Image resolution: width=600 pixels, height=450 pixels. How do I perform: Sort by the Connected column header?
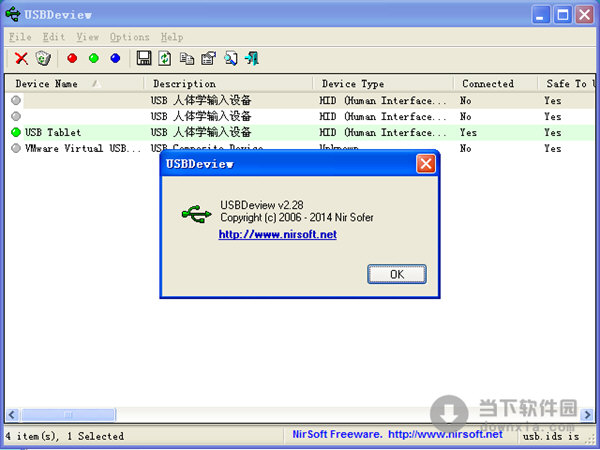(x=496, y=83)
